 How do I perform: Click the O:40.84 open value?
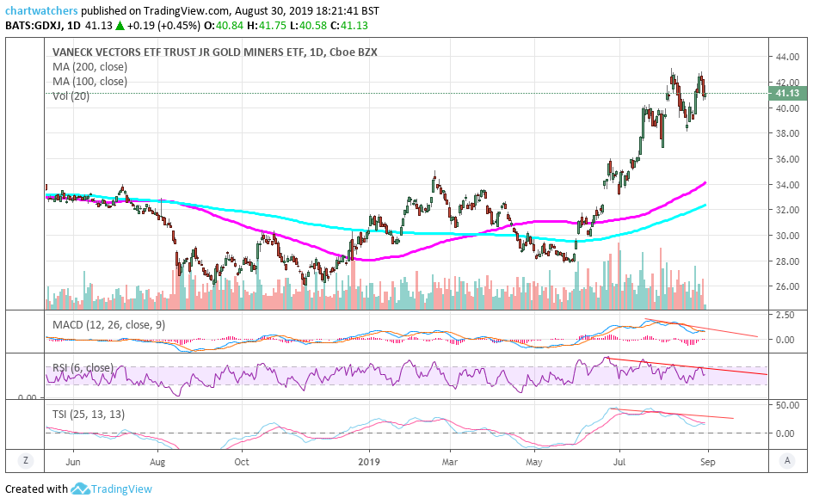224,26
